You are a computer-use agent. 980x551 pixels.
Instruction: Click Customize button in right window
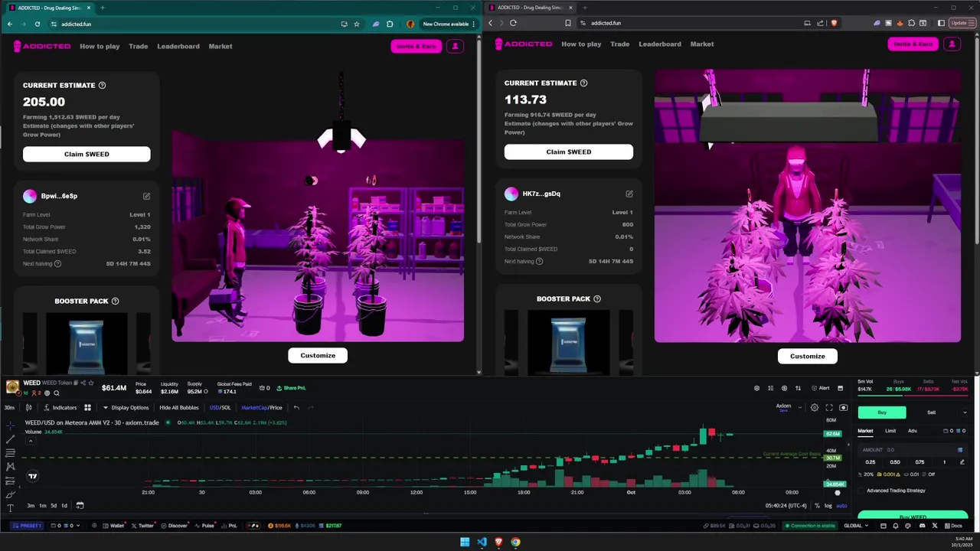[x=808, y=356]
